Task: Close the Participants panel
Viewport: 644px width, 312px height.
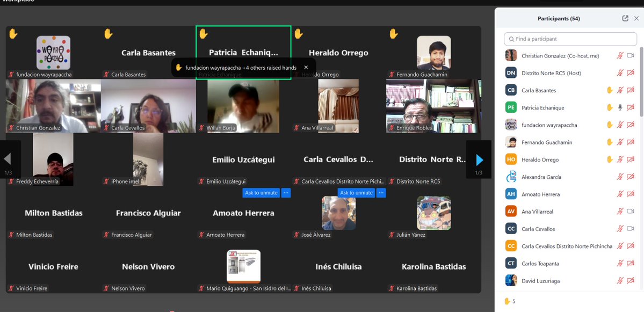Action: (x=636, y=18)
